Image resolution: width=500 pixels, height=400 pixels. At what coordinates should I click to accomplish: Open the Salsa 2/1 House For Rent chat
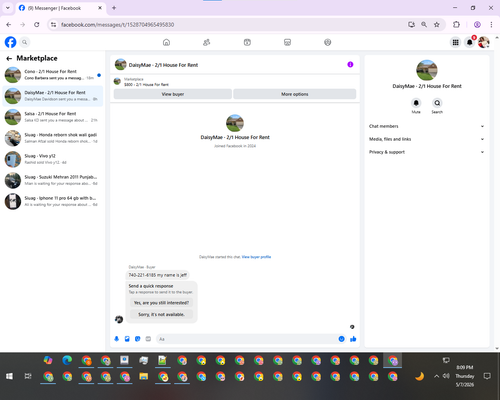point(53,117)
